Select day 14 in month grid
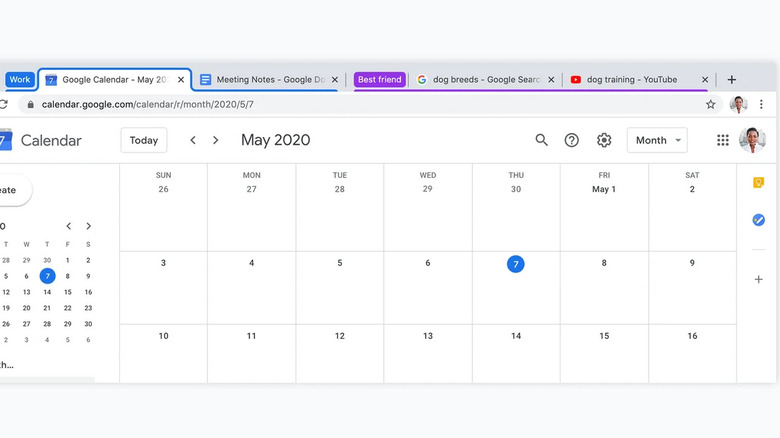 pyautogui.click(x=516, y=336)
